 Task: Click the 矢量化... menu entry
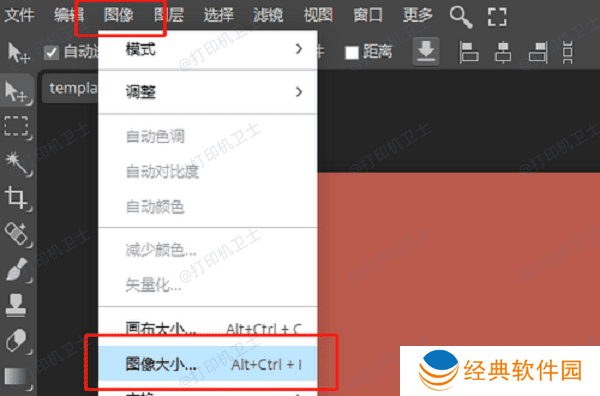208,285
